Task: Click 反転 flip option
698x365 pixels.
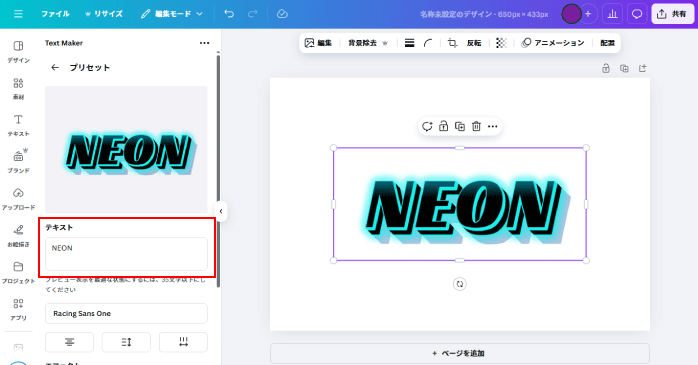Action: pos(474,43)
